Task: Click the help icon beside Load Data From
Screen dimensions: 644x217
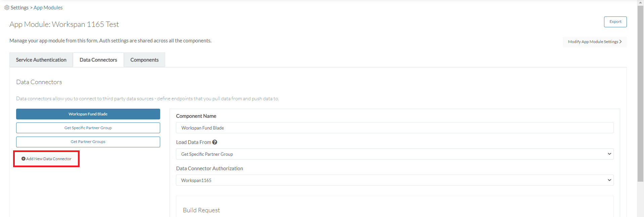Action: 215,142
